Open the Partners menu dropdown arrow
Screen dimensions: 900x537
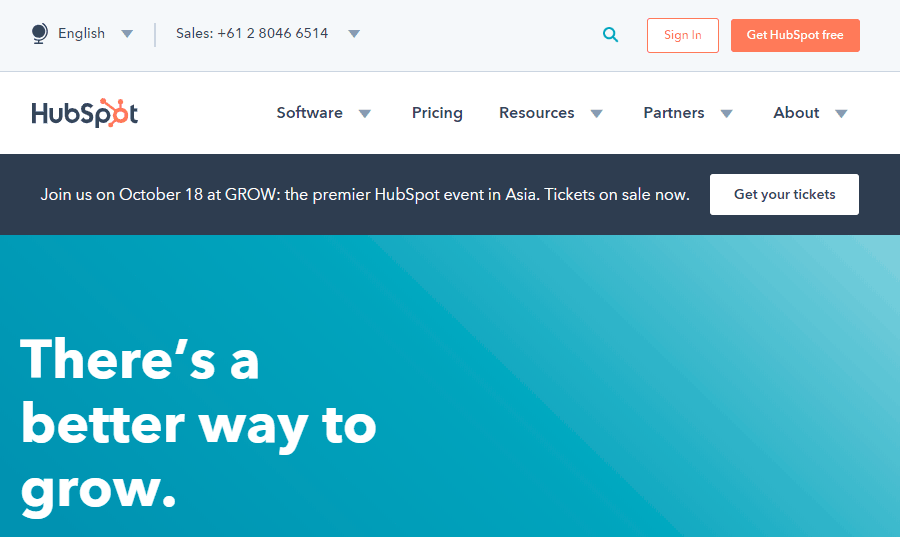click(x=727, y=114)
